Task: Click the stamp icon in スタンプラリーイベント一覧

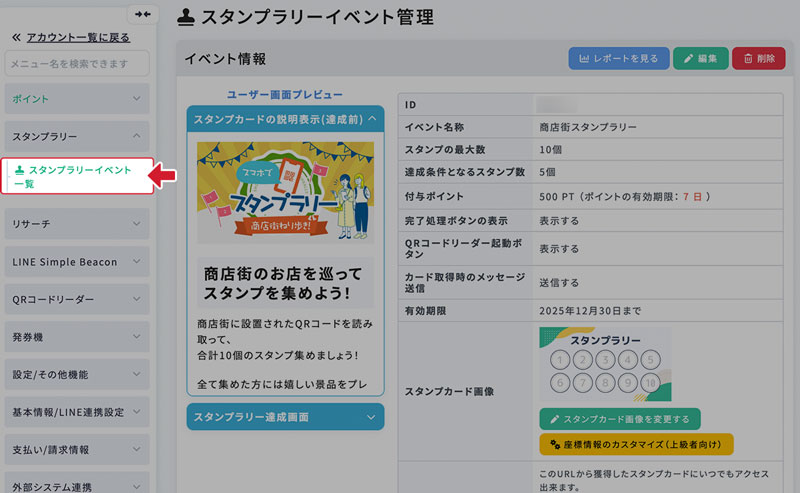Action: pos(20,170)
